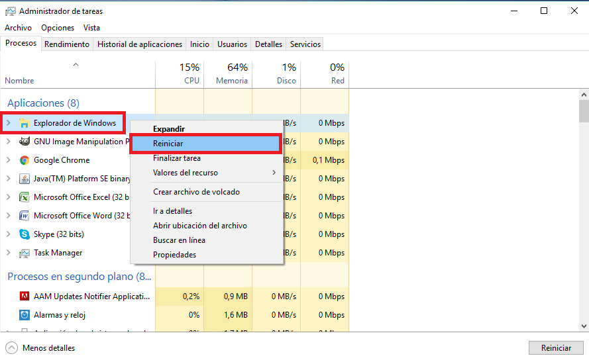Click the Administrador de tareas title bar icon
Image resolution: width=589 pixels, height=364 pixels.
coord(10,11)
